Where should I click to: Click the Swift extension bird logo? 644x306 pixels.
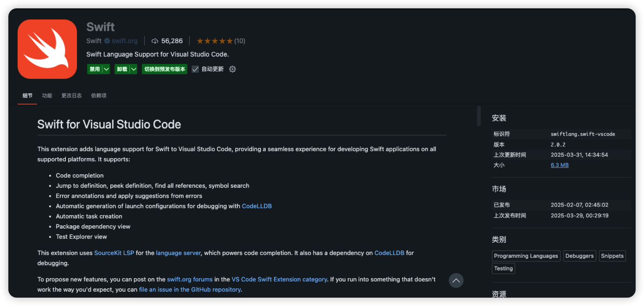(47, 49)
